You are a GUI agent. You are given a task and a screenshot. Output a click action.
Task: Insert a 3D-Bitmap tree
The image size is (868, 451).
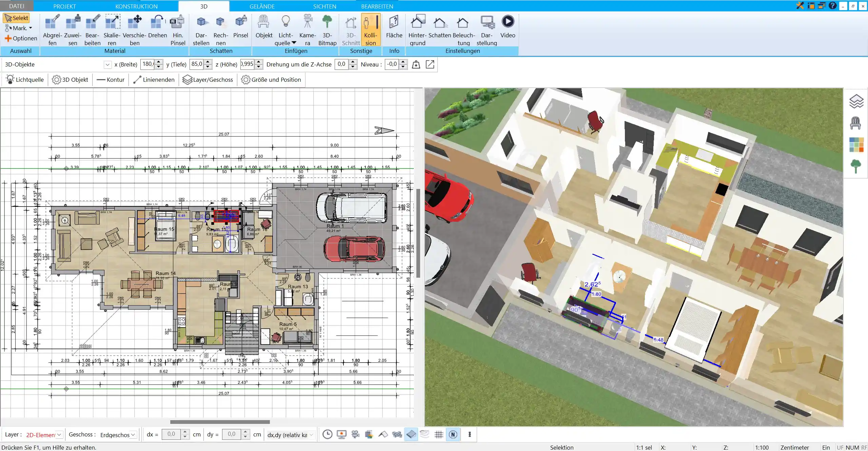(x=327, y=30)
